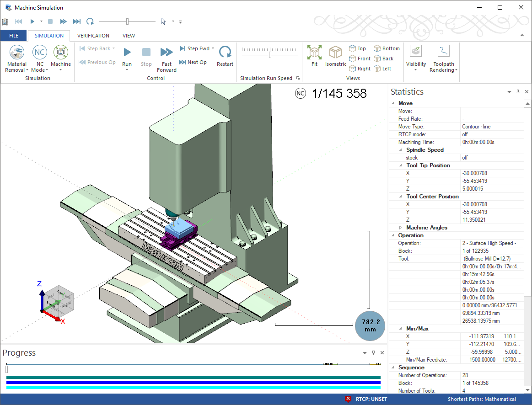Open the Visibility options
Viewport: 532px width, 405px height.
click(416, 58)
